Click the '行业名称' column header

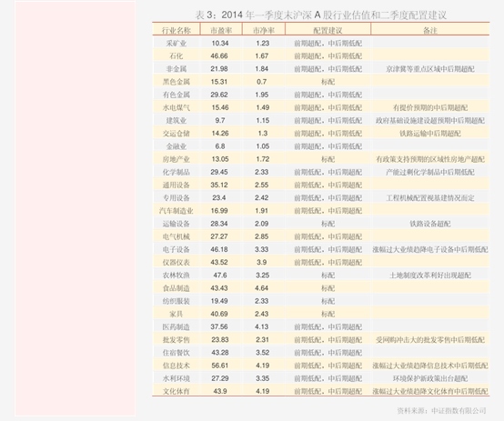[176, 30]
